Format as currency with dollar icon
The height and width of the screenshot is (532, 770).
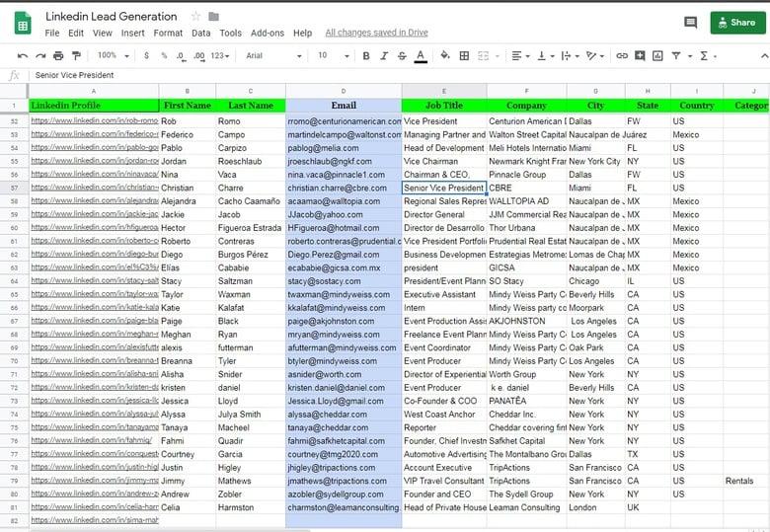tap(146, 56)
